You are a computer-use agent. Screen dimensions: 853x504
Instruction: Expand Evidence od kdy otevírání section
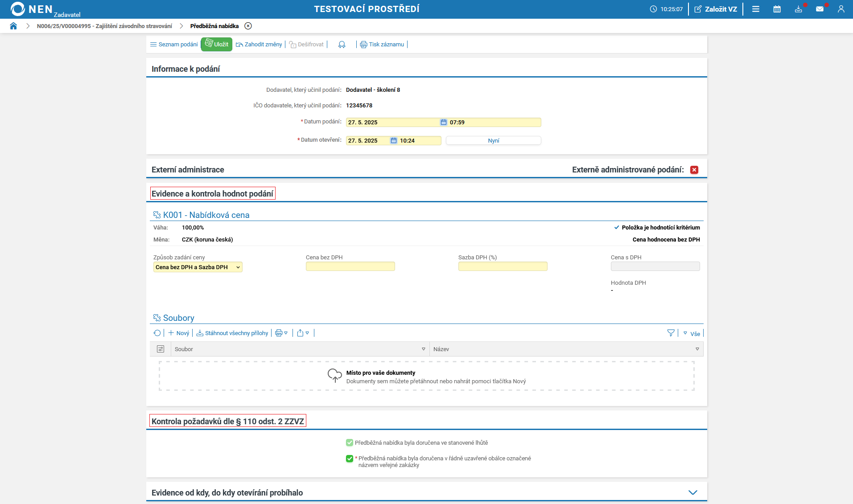point(692,492)
